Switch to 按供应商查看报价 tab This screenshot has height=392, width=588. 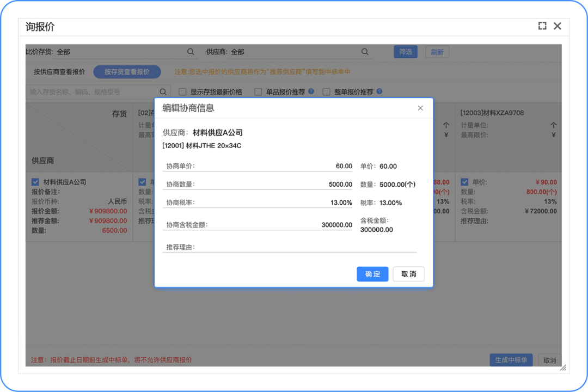[x=59, y=72]
